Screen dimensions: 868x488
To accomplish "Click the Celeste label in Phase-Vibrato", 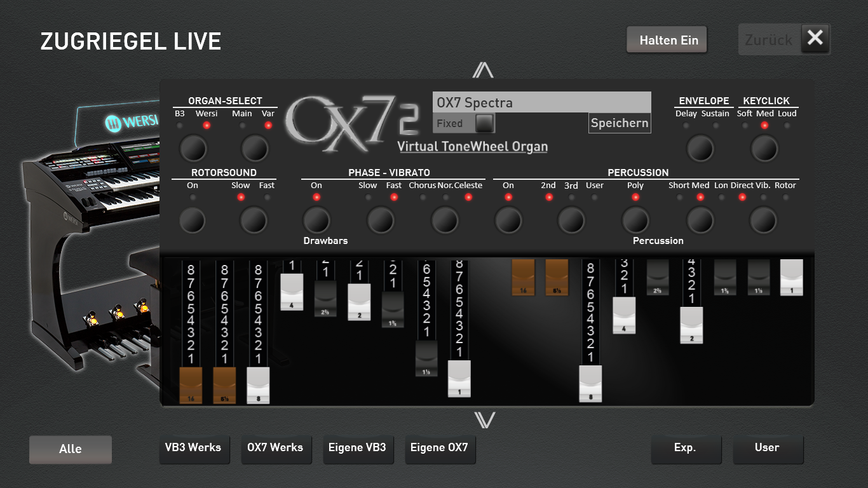I will [x=468, y=186].
